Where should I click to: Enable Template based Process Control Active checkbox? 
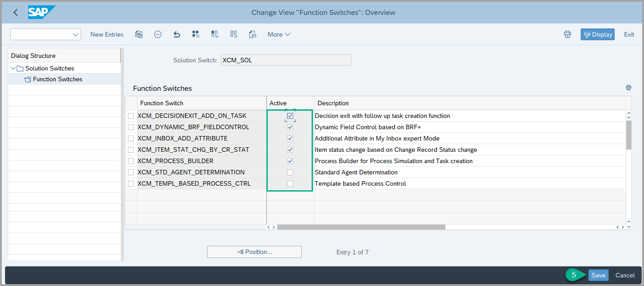pyautogui.click(x=290, y=183)
